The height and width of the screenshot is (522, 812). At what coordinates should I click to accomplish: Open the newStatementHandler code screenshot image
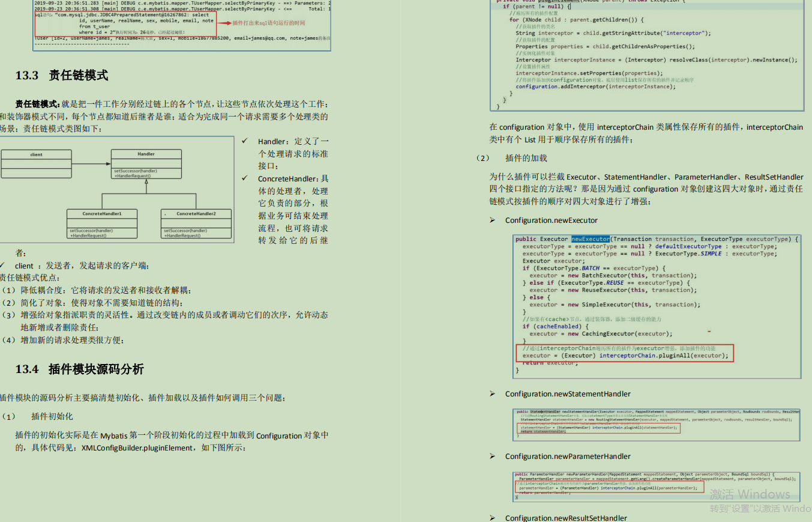pyautogui.click(x=656, y=425)
